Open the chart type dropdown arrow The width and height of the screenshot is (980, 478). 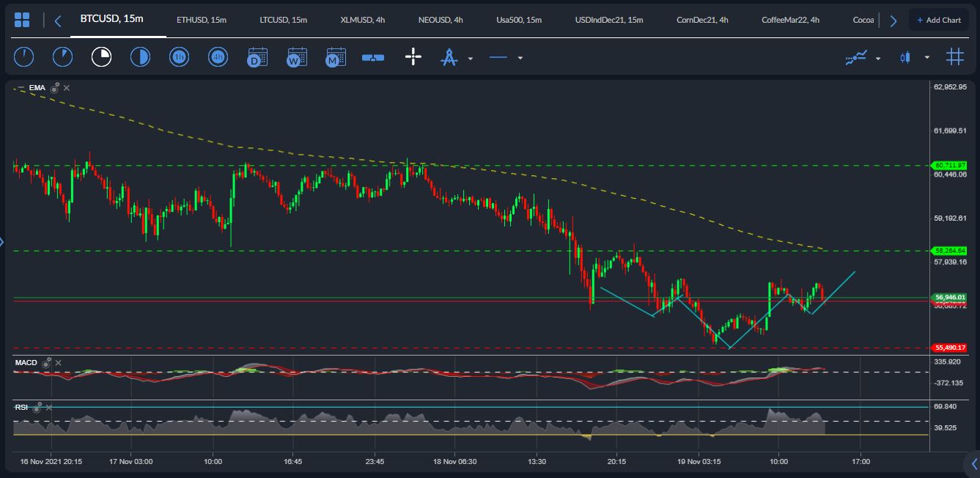point(926,57)
